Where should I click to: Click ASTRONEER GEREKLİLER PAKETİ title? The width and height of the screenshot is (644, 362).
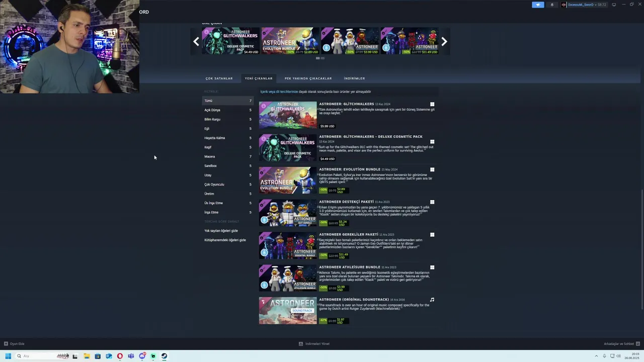pos(349,234)
